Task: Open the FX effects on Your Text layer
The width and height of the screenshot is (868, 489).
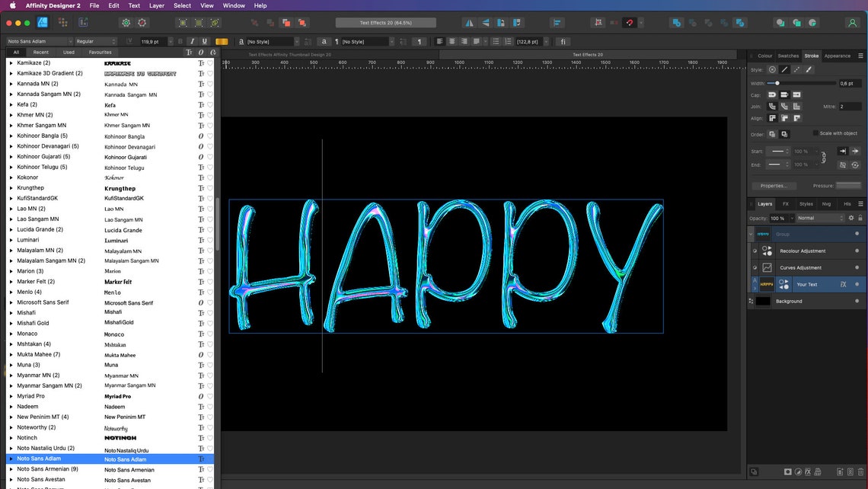Action: pyautogui.click(x=843, y=284)
